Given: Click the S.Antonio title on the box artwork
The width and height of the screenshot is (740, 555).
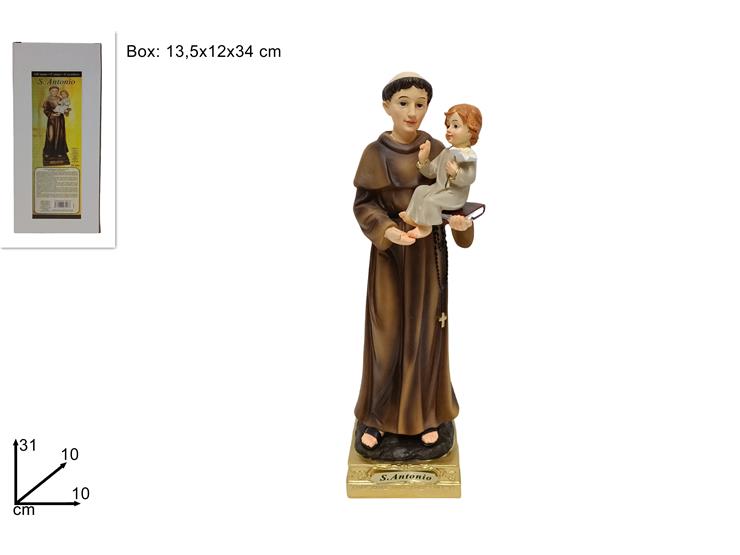Looking at the screenshot, I should [57, 82].
